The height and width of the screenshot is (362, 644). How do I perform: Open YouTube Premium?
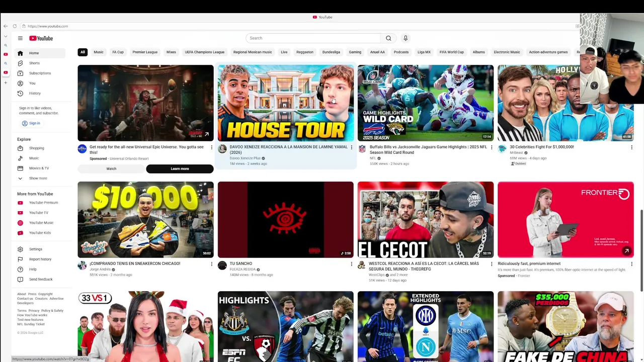point(40,203)
